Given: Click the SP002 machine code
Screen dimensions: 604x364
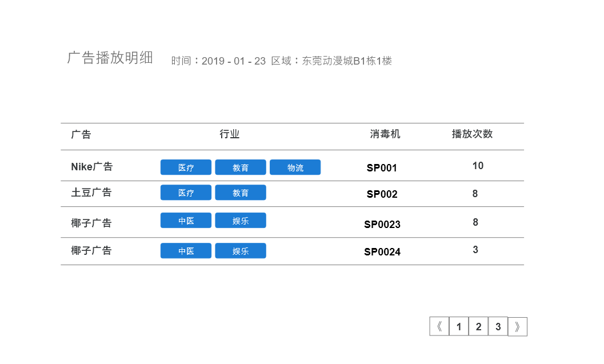Looking at the screenshot, I should tap(382, 194).
